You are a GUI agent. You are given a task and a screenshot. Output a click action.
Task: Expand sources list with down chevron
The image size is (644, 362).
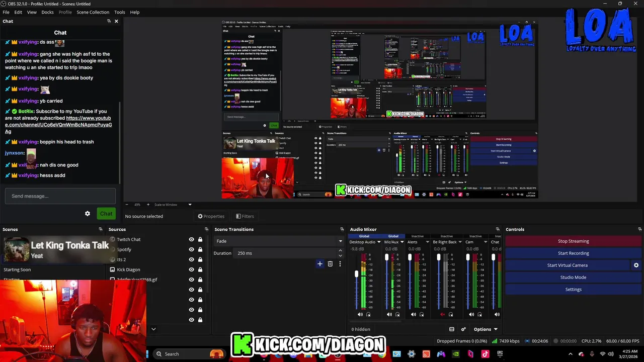click(153, 329)
